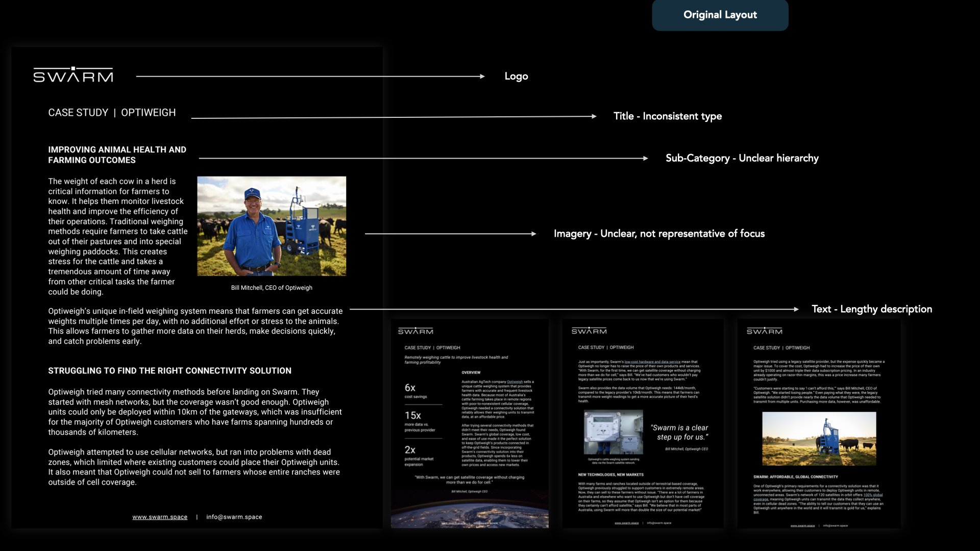Click paragraph starting 'Optiweigh attempted to use cellular'

pyautogui.click(x=194, y=467)
